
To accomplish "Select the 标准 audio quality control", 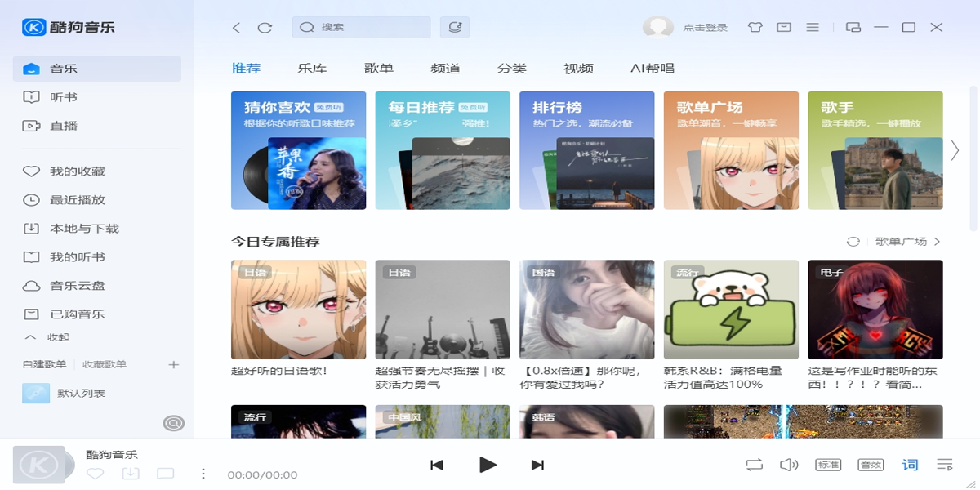I will point(827,464).
